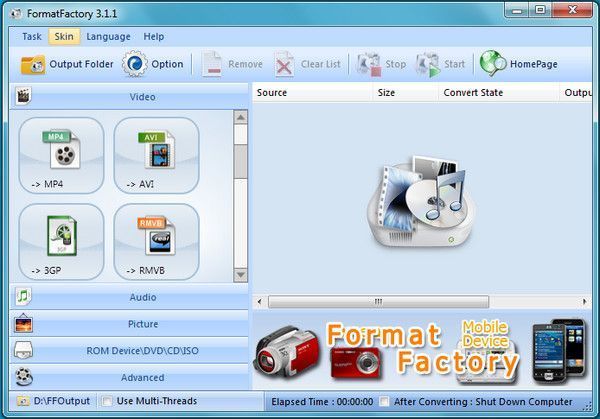Click the Start conversion icon
600x419 pixels.
(x=428, y=64)
